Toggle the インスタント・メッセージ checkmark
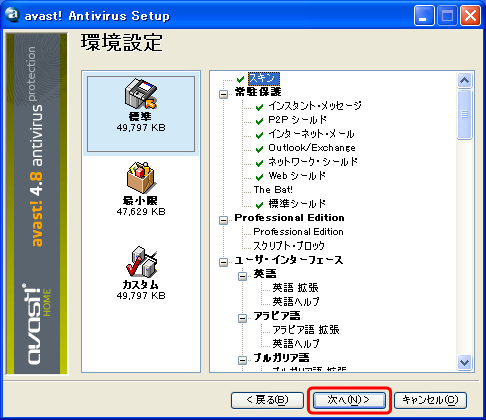 259,107
